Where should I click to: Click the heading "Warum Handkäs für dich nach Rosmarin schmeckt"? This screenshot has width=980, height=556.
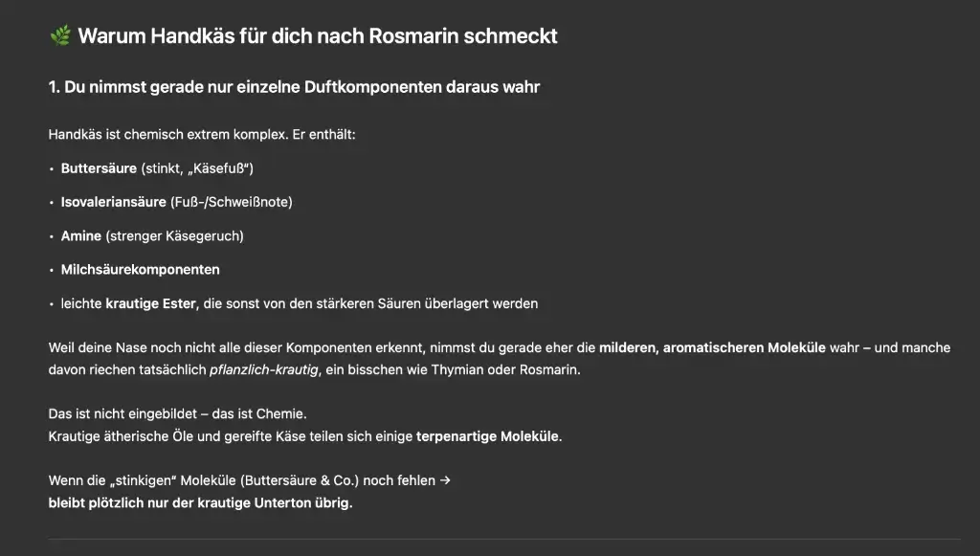click(x=317, y=36)
